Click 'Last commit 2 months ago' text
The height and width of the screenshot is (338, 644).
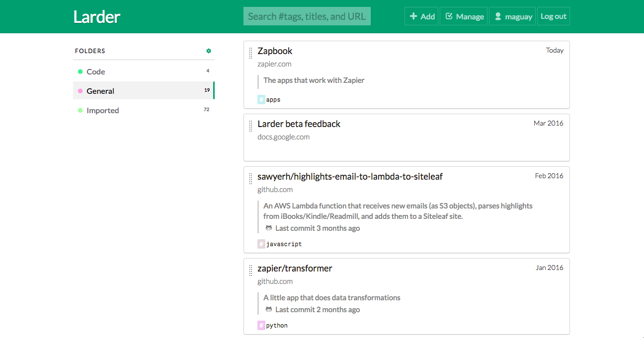point(318,310)
